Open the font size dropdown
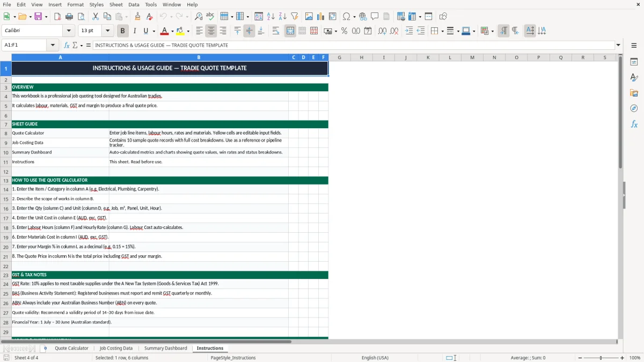The image size is (644, 362). point(107,31)
